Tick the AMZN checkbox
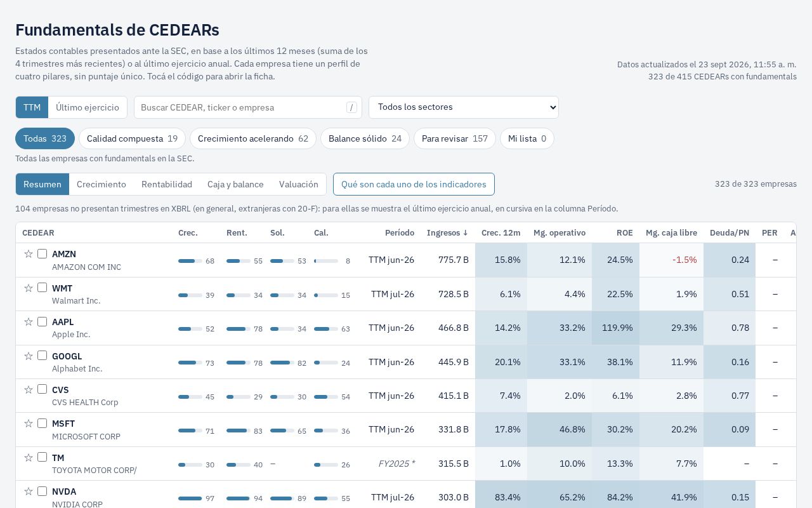Screen dimensions: 812x508 (x=42, y=254)
